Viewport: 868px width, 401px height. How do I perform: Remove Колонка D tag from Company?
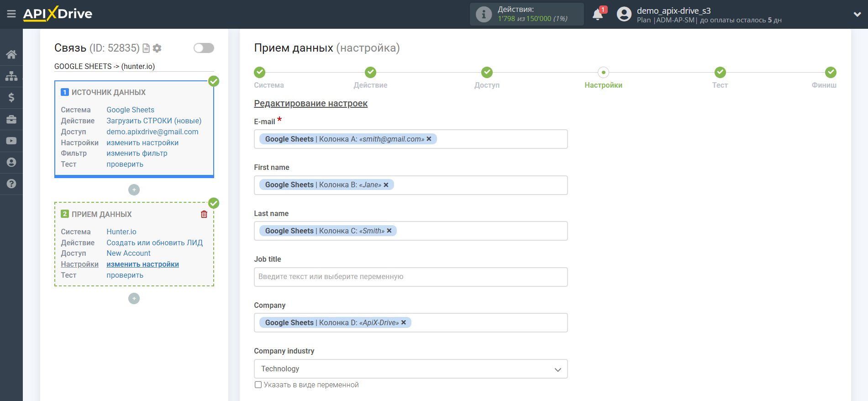coord(404,322)
